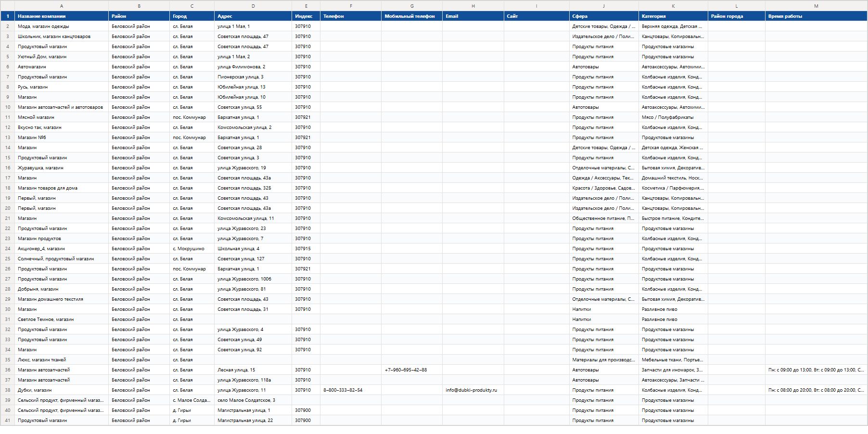Select cell 'Светлое Темное, магазин'
Viewport: 868px width, 434px height.
pyautogui.click(x=62, y=319)
